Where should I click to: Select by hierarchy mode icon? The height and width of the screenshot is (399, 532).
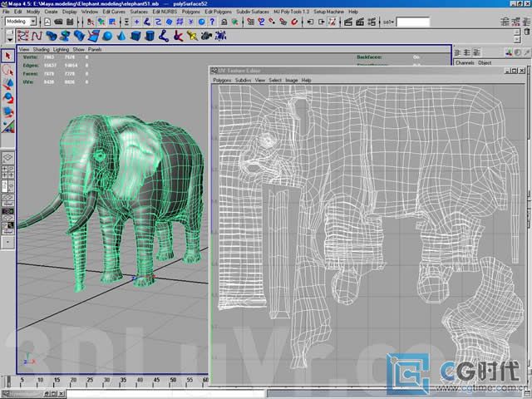pyautogui.click(x=91, y=22)
